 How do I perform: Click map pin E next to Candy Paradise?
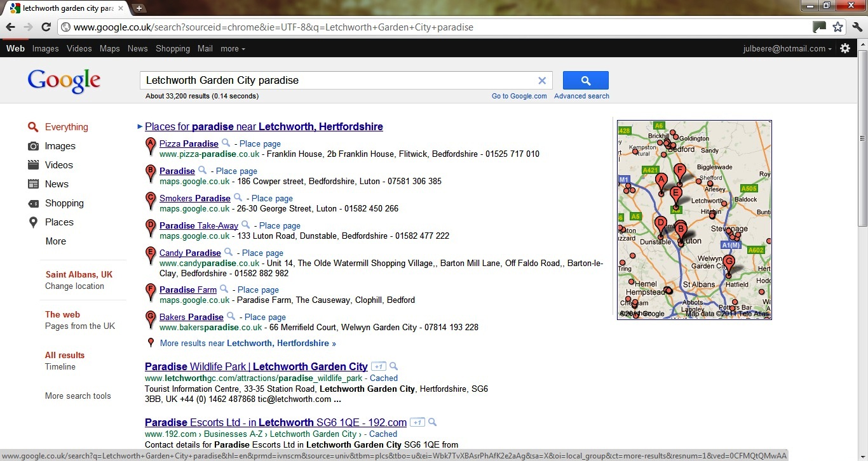[x=151, y=255]
